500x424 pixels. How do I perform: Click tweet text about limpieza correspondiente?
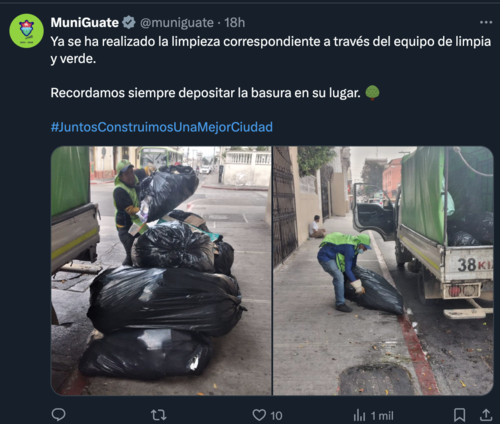[x=271, y=50]
